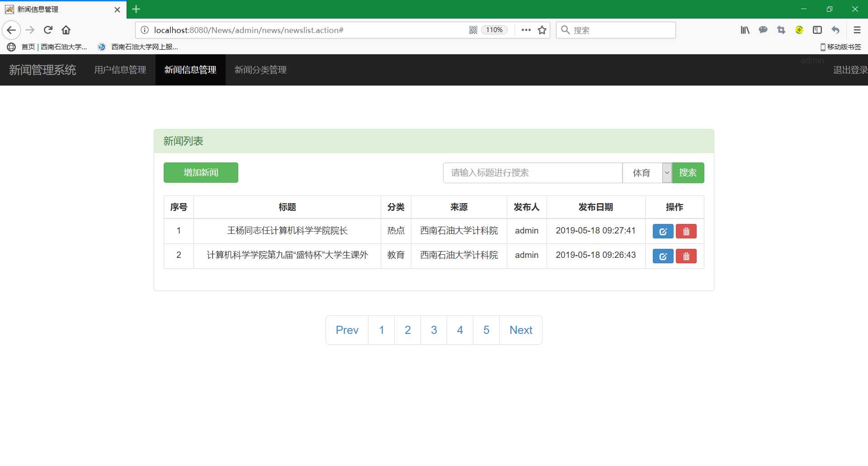Reset the 110% zoom level indicator
868x466 pixels.
coord(495,30)
